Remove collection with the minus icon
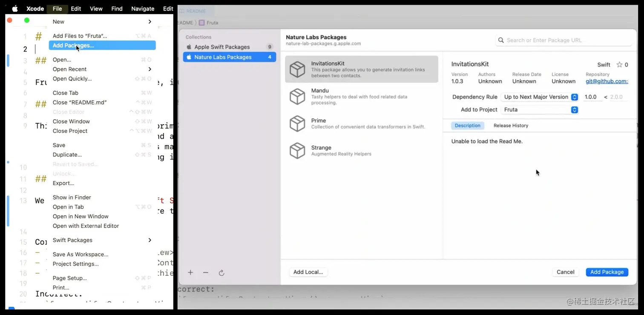 pos(206,272)
